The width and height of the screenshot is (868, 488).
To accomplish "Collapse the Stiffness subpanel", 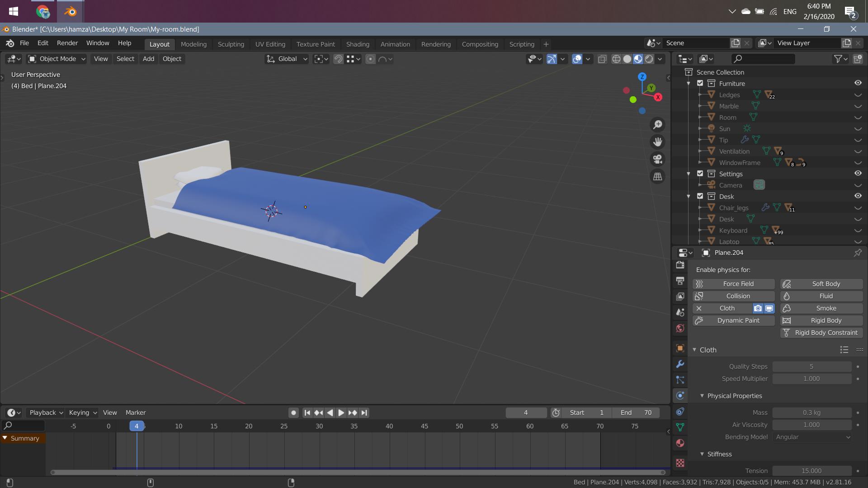I will [x=702, y=454].
